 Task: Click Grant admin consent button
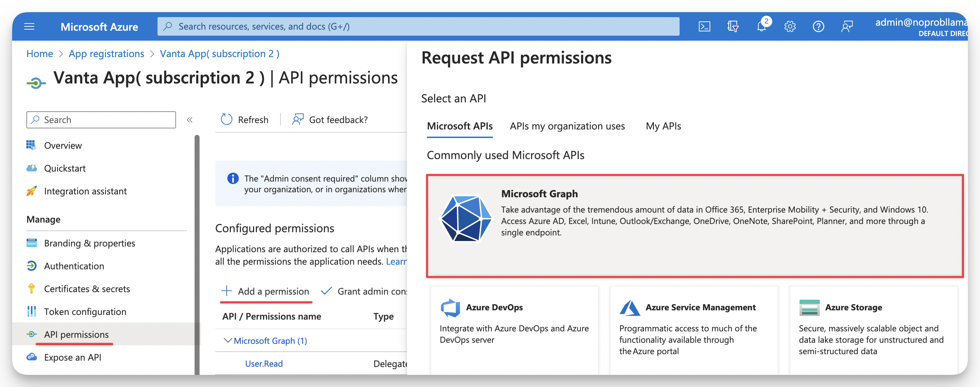point(364,291)
